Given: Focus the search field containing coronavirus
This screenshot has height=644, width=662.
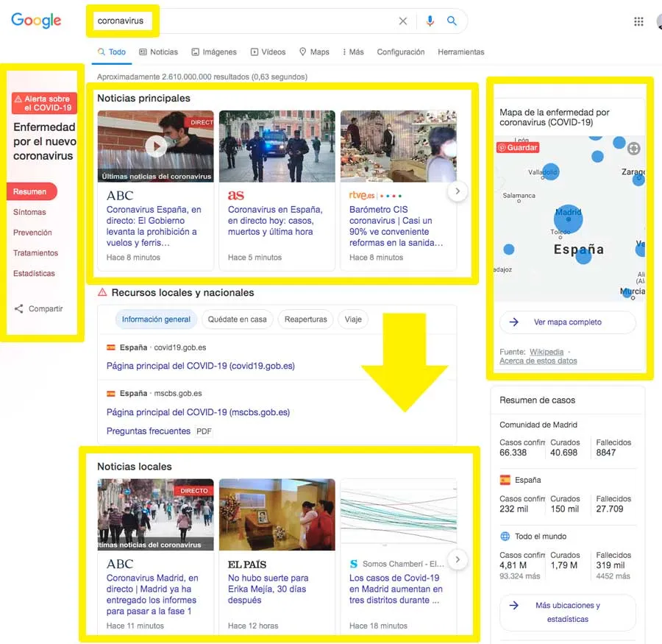Looking at the screenshot, I should pos(277,21).
